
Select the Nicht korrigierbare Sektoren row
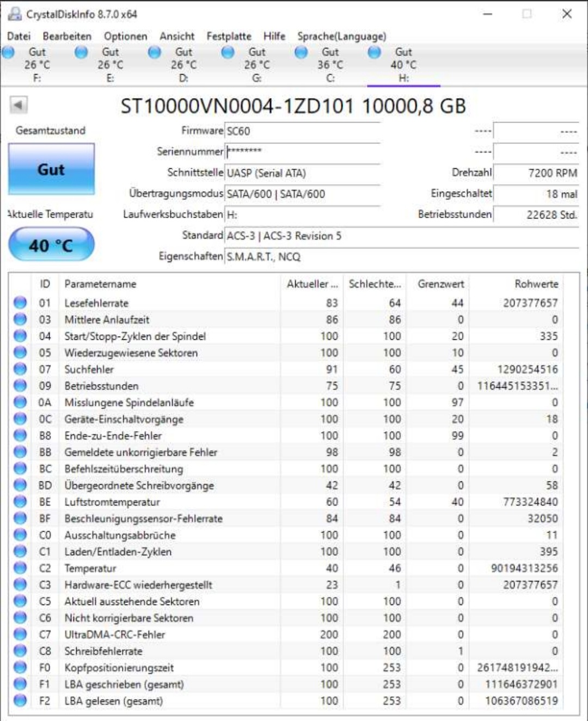tap(287, 618)
